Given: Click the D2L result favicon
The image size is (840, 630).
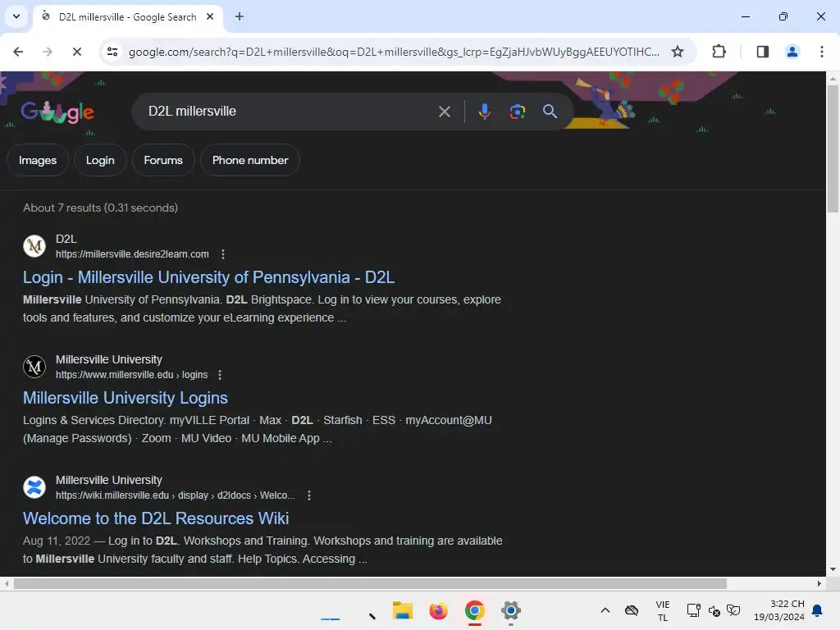Looking at the screenshot, I should 34,246.
